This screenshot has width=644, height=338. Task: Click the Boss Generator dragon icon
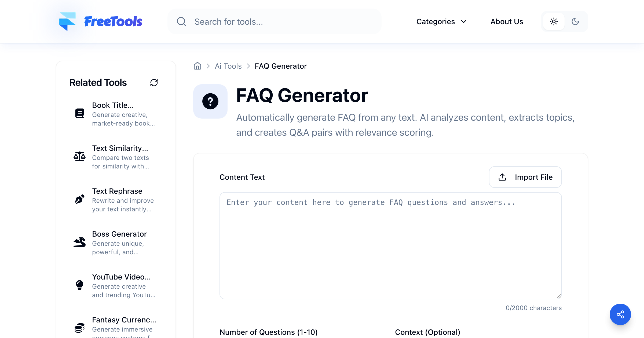click(79, 242)
